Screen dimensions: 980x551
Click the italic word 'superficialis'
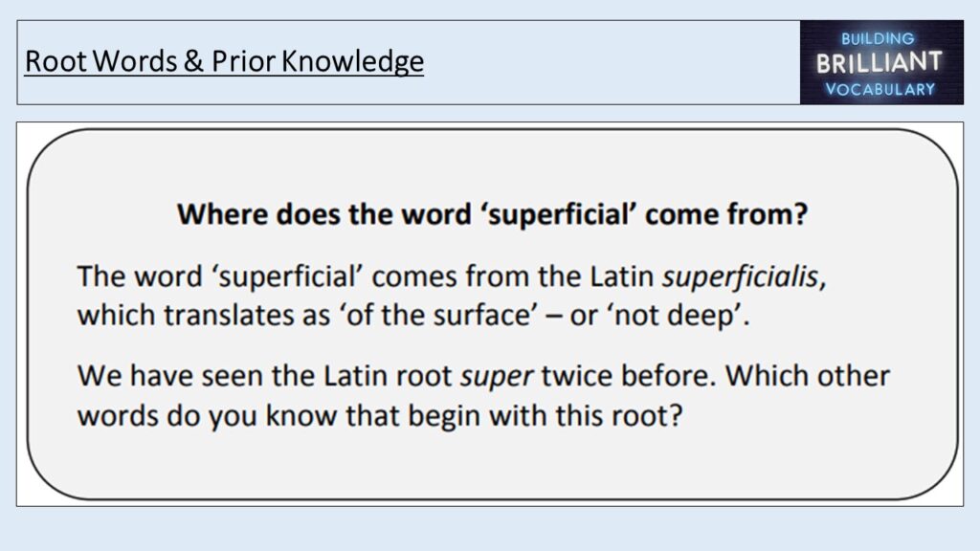click(740, 276)
